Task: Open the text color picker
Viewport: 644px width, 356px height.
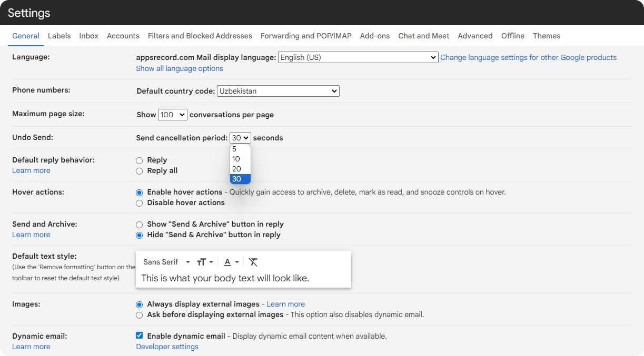Action: point(229,261)
